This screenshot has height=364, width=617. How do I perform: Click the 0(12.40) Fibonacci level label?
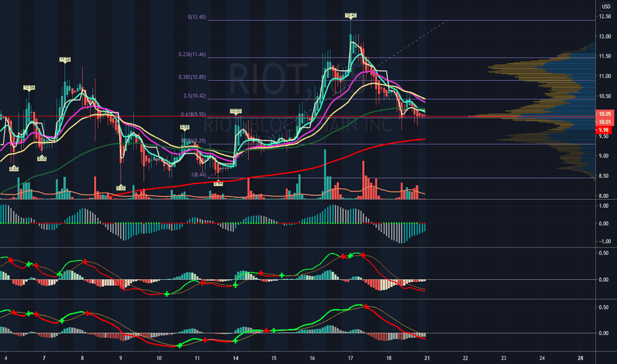(197, 17)
